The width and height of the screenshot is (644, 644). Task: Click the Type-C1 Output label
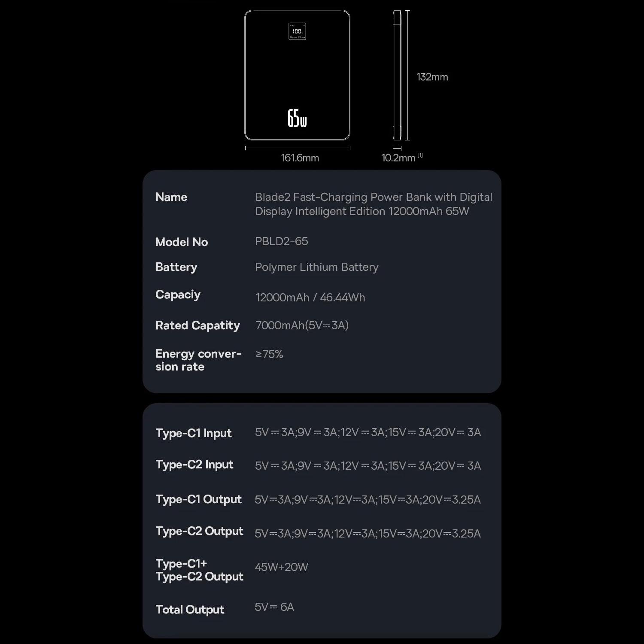(x=198, y=499)
